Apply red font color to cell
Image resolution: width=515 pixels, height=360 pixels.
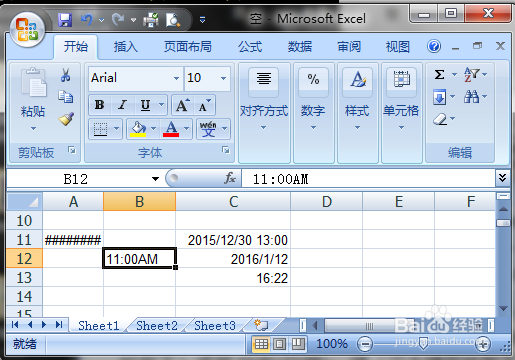pyautogui.click(x=171, y=129)
